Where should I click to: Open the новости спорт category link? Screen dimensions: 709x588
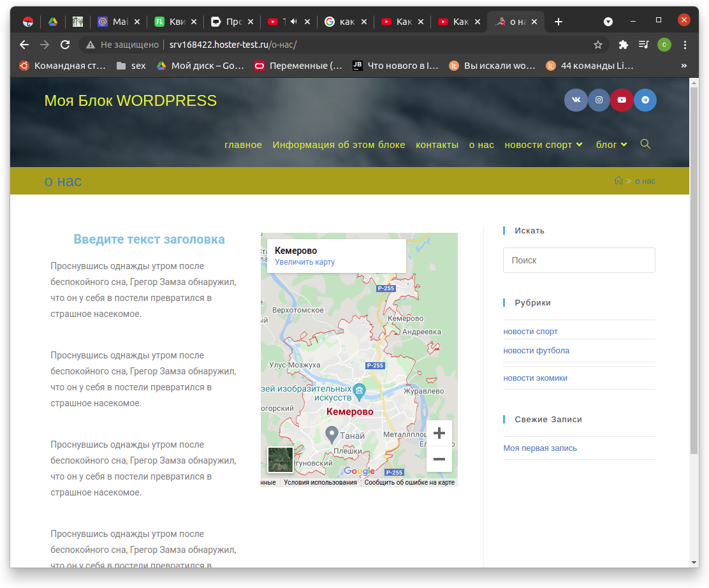pos(530,332)
